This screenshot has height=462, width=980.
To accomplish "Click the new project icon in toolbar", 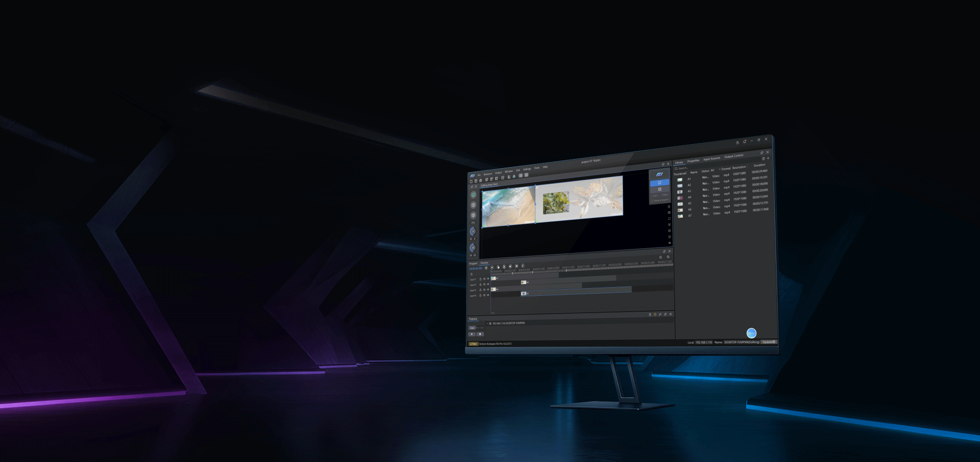I will click(471, 181).
